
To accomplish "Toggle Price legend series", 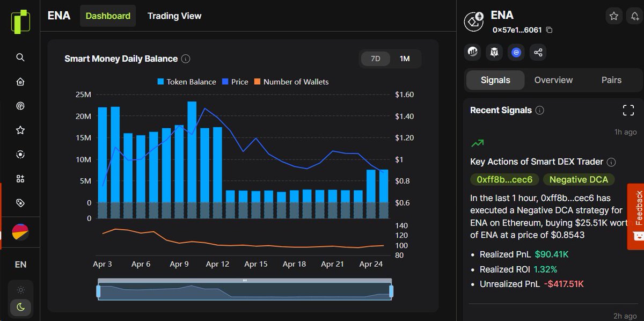I will pos(235,82).
